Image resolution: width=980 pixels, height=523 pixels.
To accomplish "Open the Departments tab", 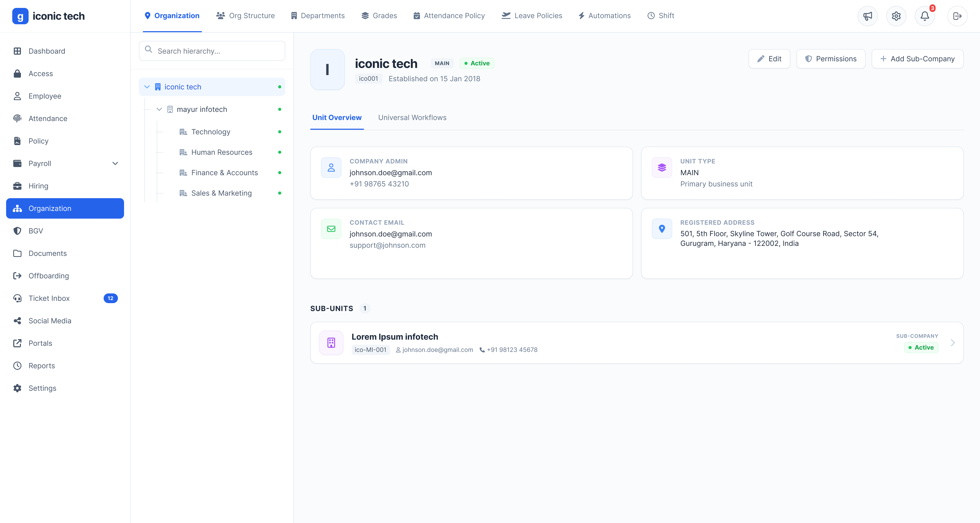I will [318, 16].
